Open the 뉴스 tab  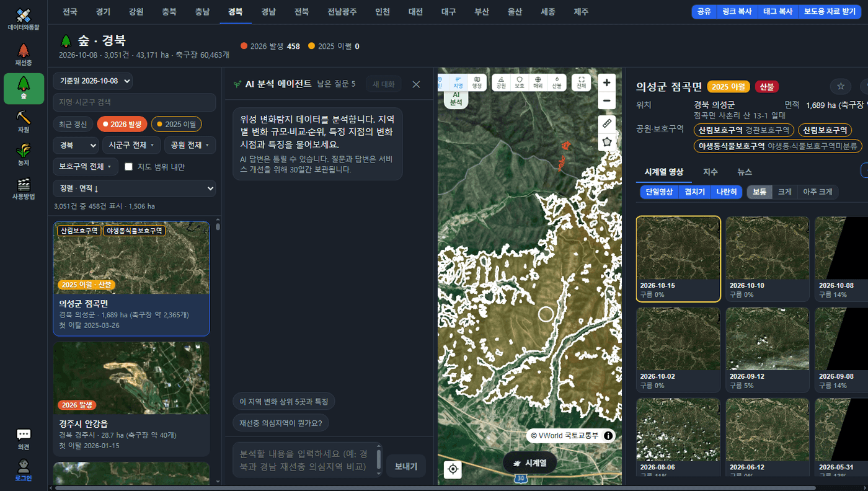[x=745, y=172]
